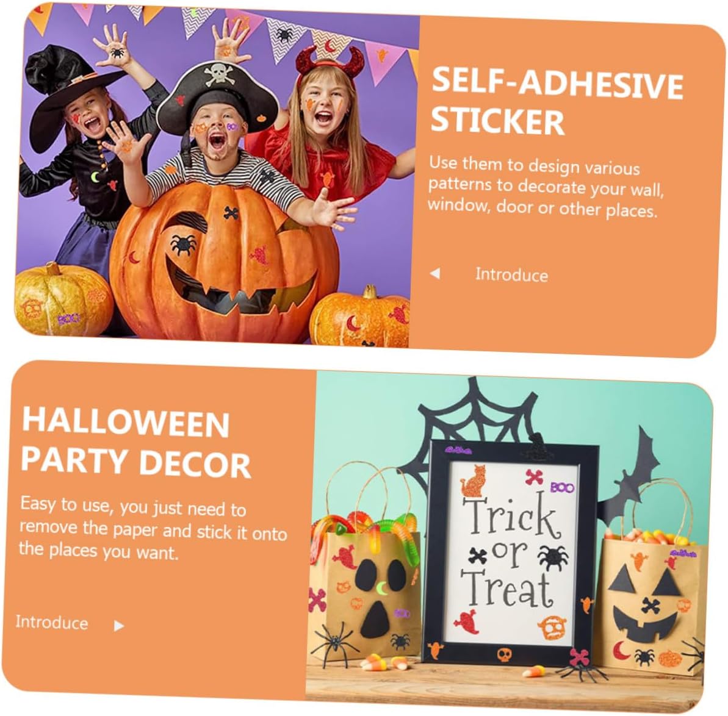The height and width of the screenshot is (716, 728).
Task: Click the Self-Adhesive Sticker heading
Action: (x=557, y=101)
